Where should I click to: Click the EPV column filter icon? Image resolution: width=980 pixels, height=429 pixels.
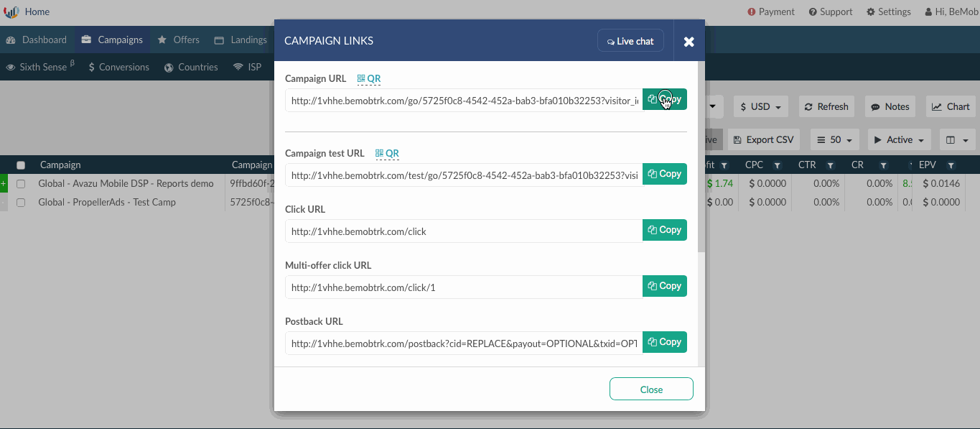[x=951, y=165]
